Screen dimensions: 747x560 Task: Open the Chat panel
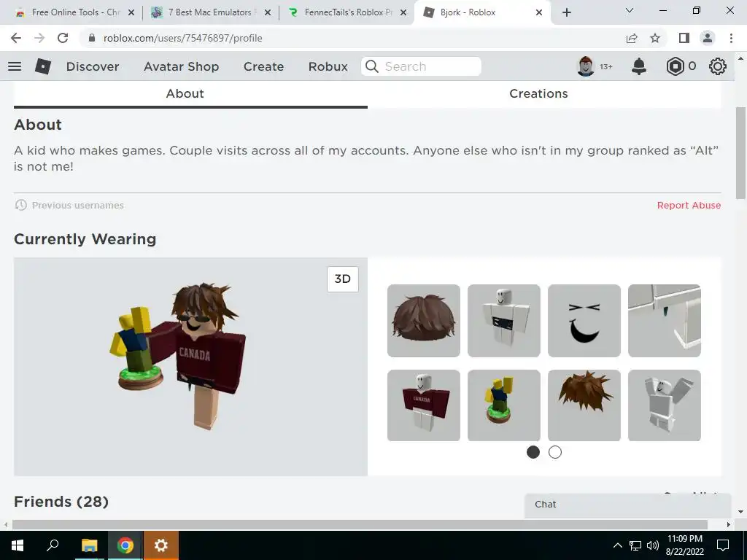[628, 505]
